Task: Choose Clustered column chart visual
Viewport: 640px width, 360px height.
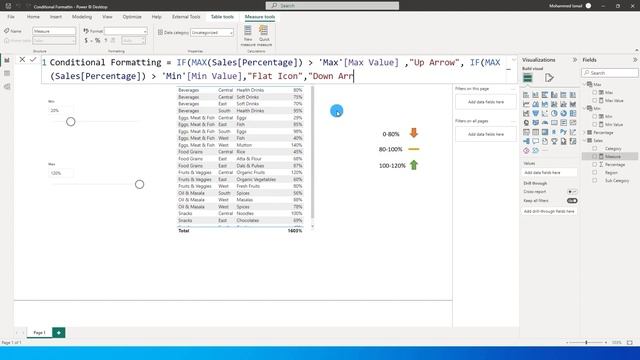Action: 554,95
